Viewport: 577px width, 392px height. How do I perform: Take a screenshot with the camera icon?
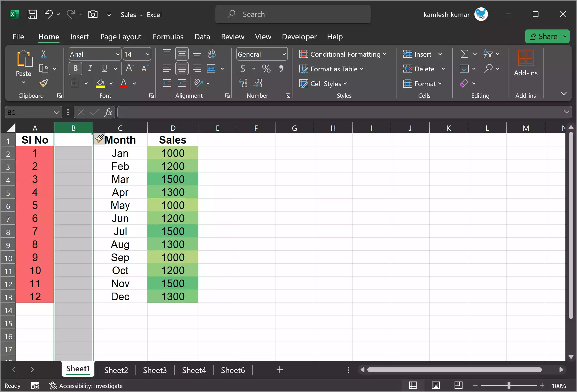pos(93,14)
